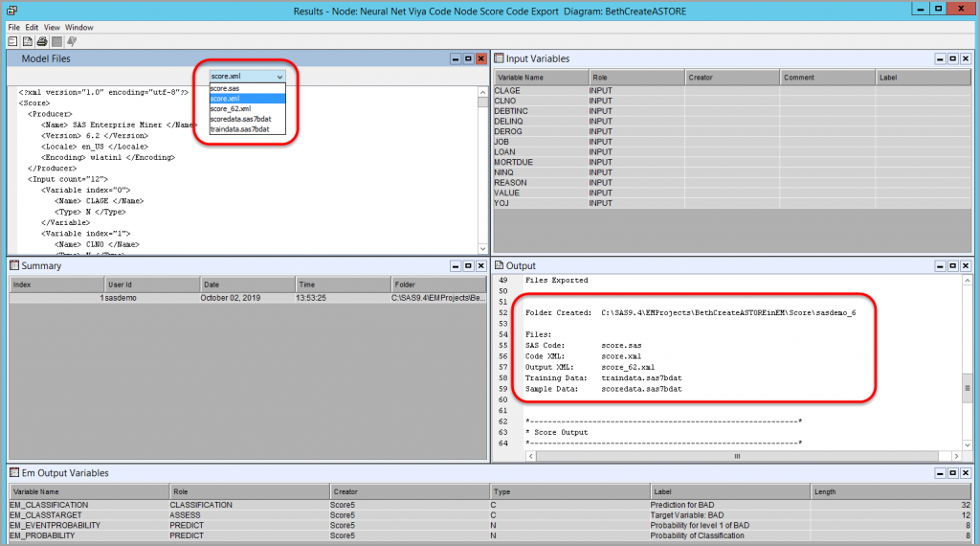Image resolution: width=980 pixels, height=546 pixels.
Task: Close the Model Files panel
Action: coord(481,58)
